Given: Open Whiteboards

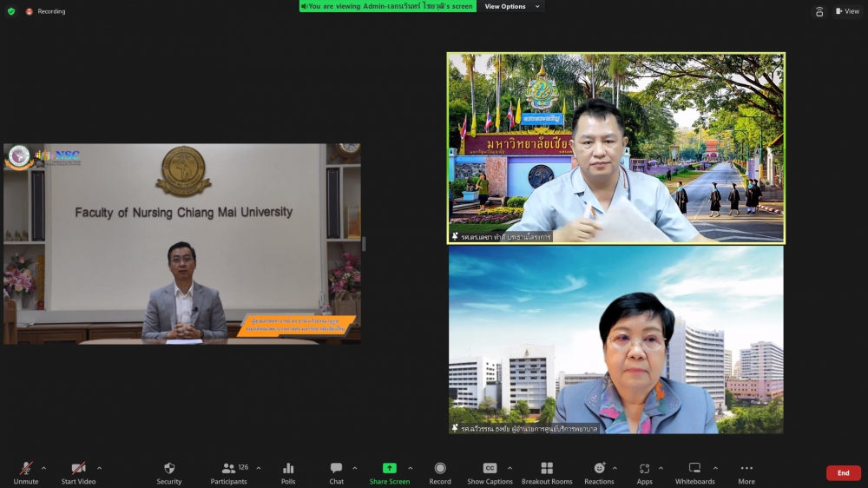Looking at the screenshot, I should 694,468.
